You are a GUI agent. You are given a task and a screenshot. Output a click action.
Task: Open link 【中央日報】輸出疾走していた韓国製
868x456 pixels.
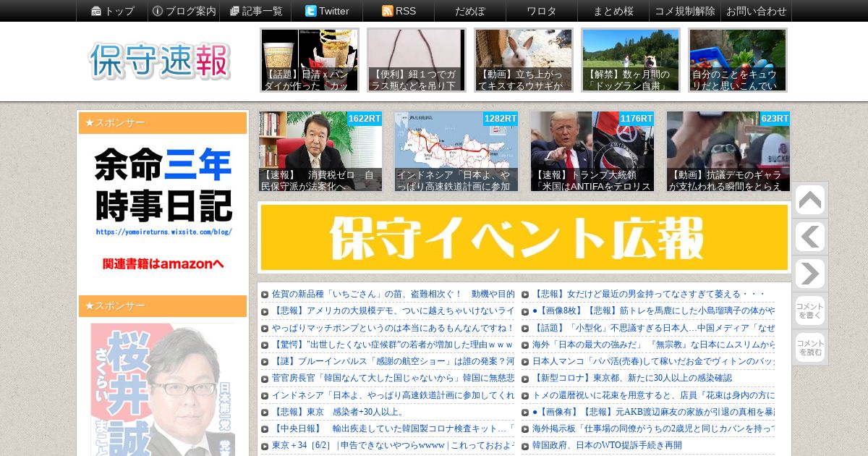(x=393, y=428)
